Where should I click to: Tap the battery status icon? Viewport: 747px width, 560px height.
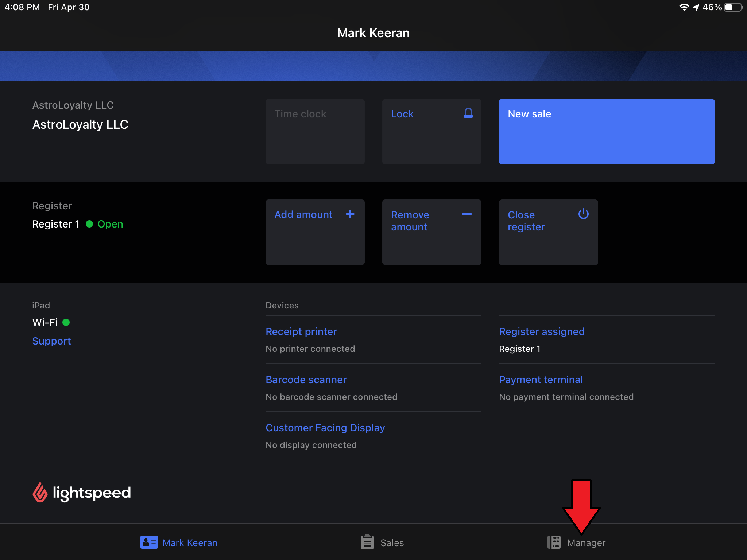(733, 7)
